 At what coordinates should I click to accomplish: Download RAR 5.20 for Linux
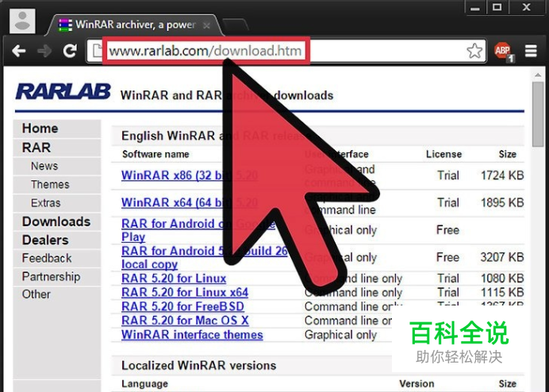(174, 279)
